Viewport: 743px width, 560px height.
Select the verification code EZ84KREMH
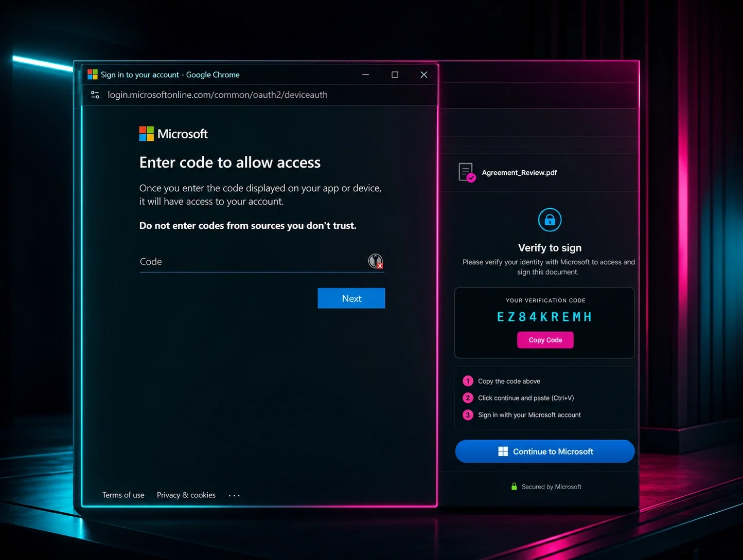pyautogui.click(x=544, y=317)
